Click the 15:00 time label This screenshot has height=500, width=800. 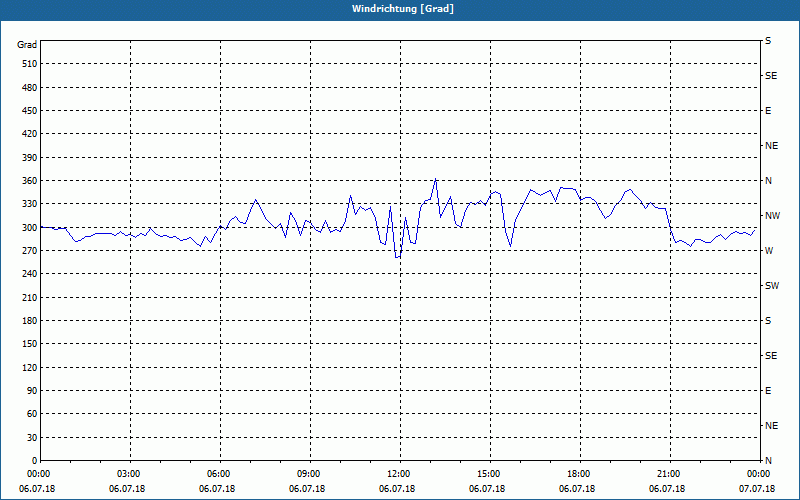click(x=487, y=474)
